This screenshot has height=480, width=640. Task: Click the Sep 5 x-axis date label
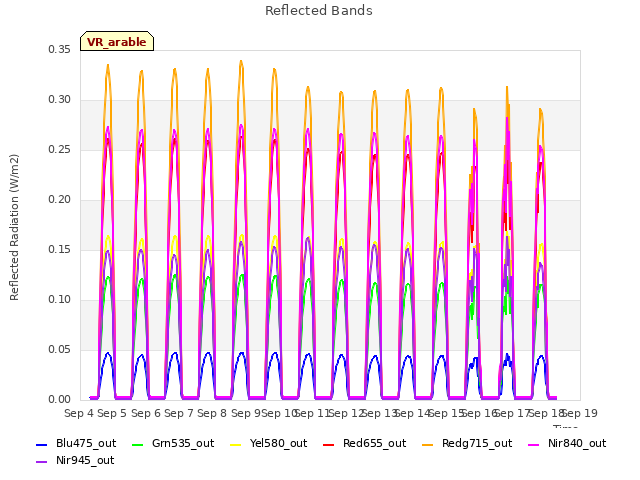pyautogui.click(x=112, y=413)
